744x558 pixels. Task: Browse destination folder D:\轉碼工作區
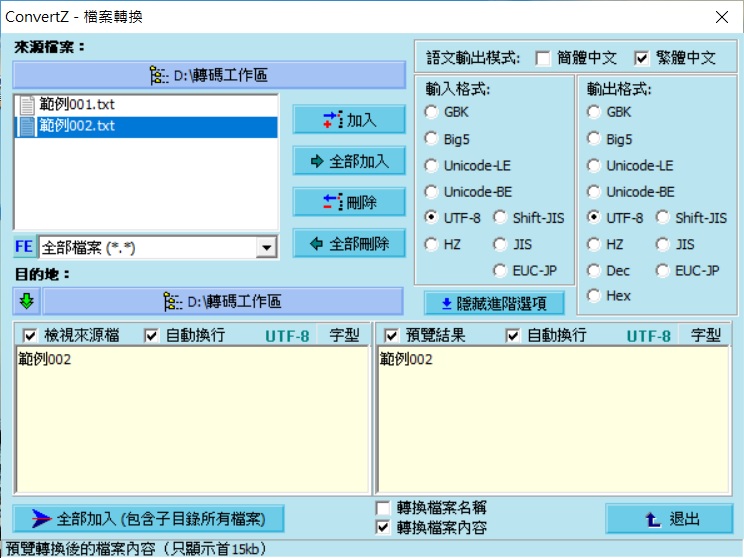223,301
